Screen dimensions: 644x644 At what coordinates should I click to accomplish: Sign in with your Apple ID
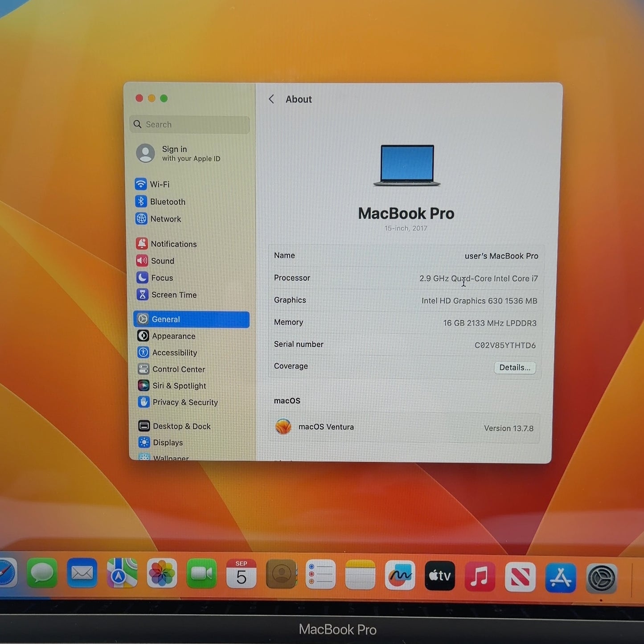click(x=178, y=153)
